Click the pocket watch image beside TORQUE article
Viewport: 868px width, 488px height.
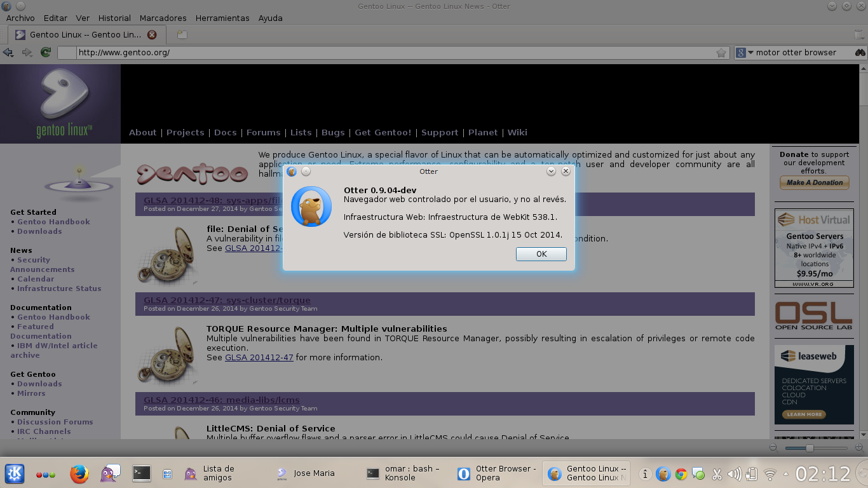coord(168,355)
